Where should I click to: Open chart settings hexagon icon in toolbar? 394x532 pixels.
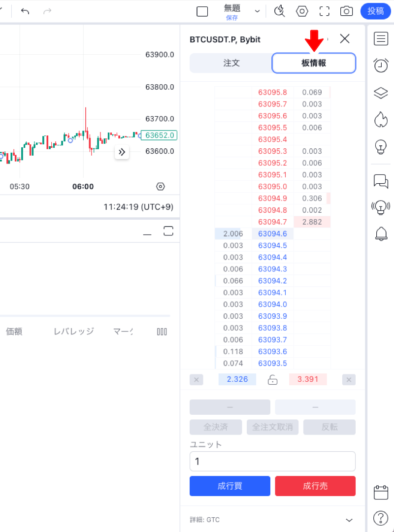302,11
